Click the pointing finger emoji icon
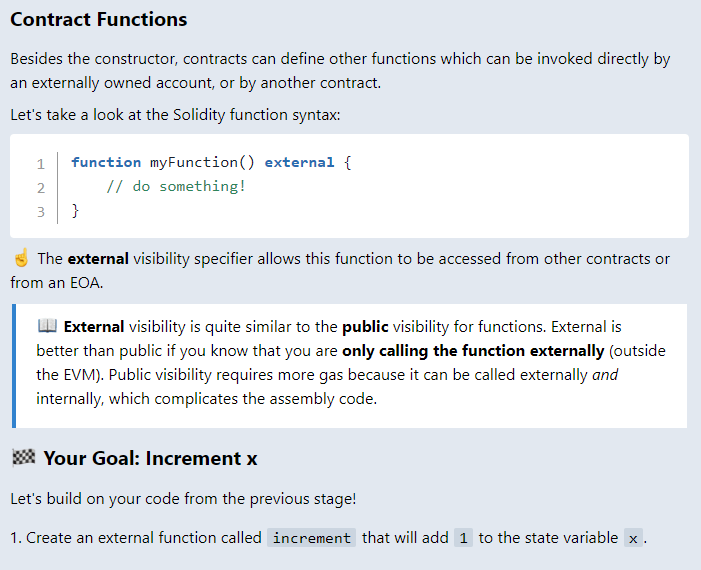Image resolution: width=701 pixels, height=570 pixels. pos(21,259)
